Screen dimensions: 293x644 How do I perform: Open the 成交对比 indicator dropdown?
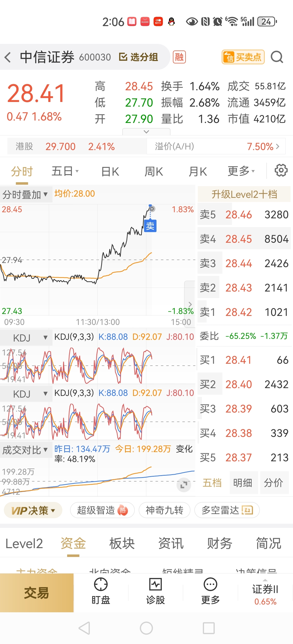point(26,450)
